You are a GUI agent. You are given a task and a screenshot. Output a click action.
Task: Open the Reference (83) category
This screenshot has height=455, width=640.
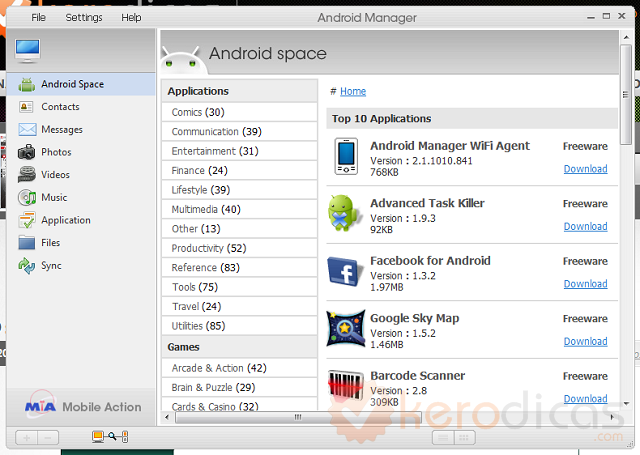tap(240, 268)
